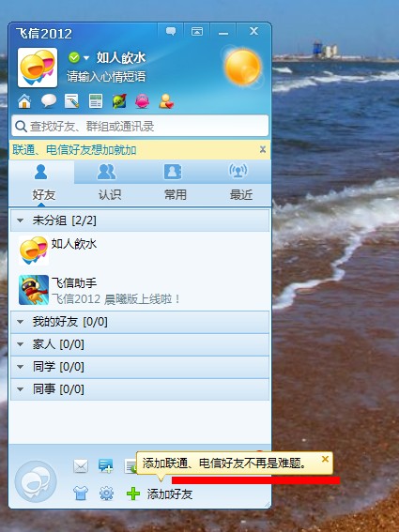The image size is (399, 532).
Task: Switch to the 最近 tab
Action: [x=240, y=184]
